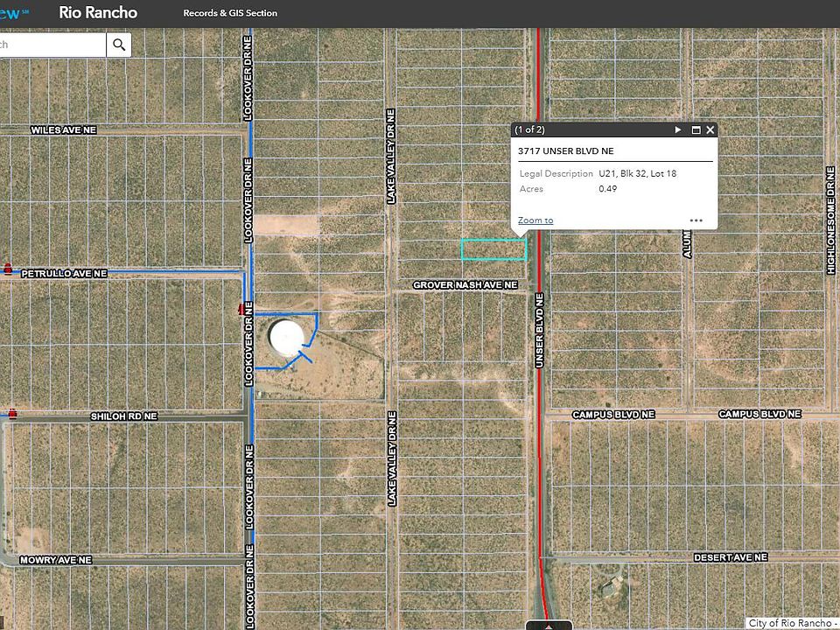840x630 pixels.
Task: Close the 3717 Unser Blvd popup
Action: coord(710,129)
